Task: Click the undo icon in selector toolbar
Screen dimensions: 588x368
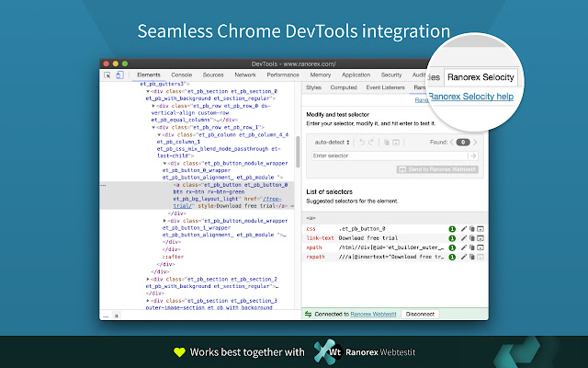Action: pos(362,143)
